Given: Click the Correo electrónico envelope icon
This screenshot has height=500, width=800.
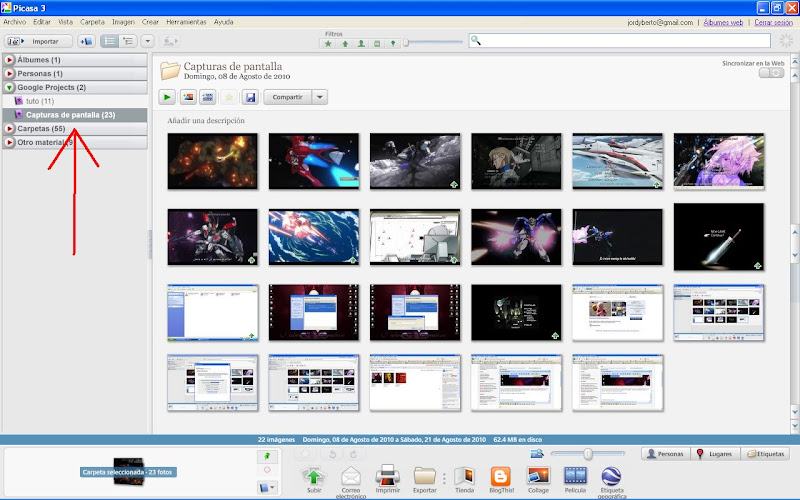Looking at the screenshot, I should [x=351, y=476].
